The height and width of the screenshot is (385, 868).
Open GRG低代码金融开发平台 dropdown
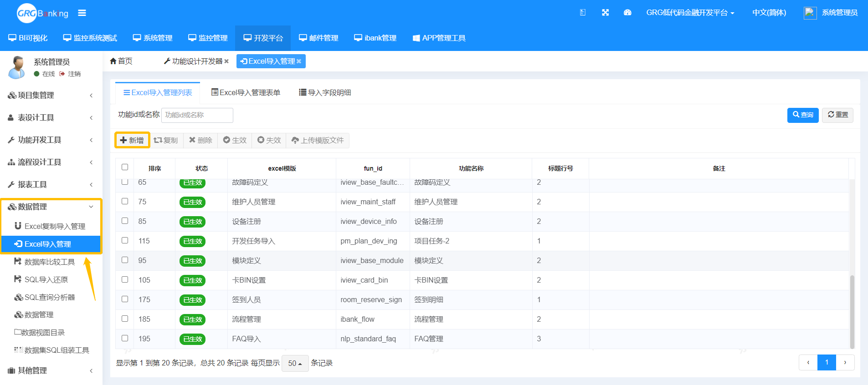[690, 13]
